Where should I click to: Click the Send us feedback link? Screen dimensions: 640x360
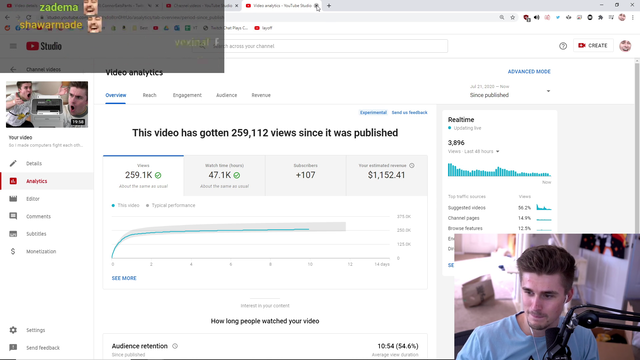click(x=409, y=112)
